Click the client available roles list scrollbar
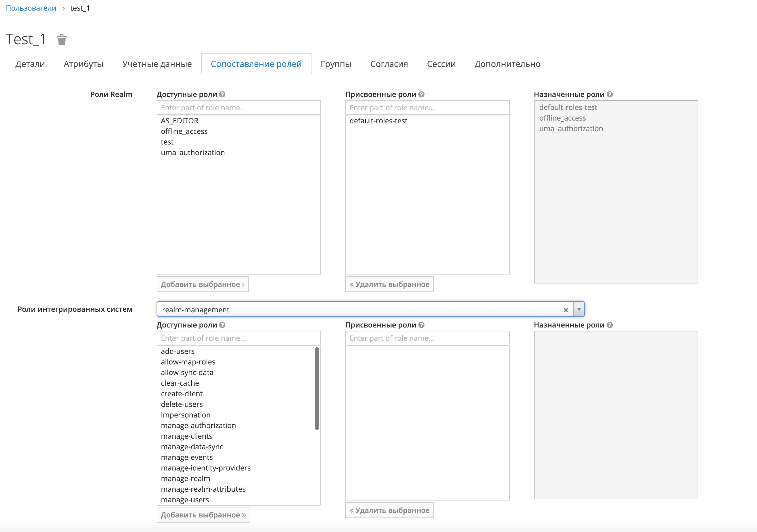This screenshot has height=532, width=757. coord(317,389)
